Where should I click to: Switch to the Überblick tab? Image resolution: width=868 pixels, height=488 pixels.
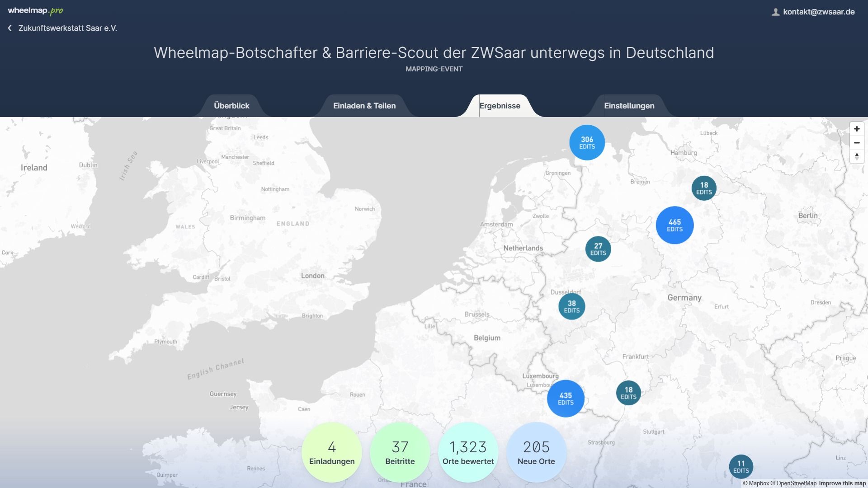coord(231,106)
